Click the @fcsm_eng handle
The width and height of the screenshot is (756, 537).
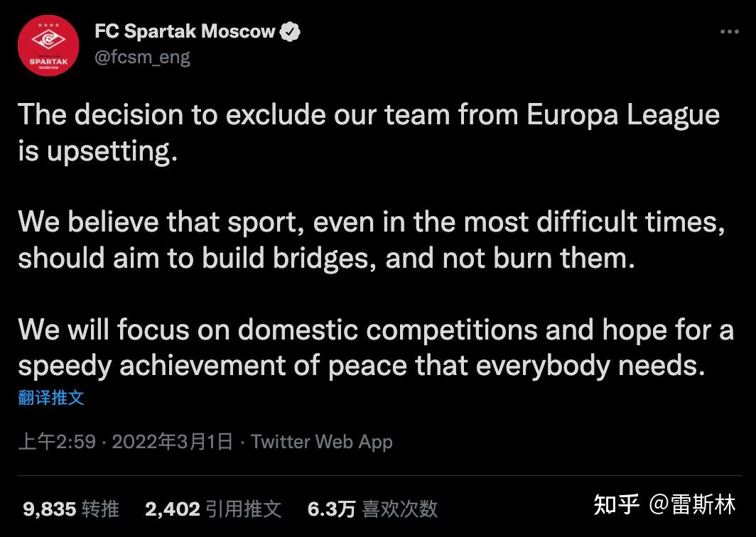[x=142, y=57]
